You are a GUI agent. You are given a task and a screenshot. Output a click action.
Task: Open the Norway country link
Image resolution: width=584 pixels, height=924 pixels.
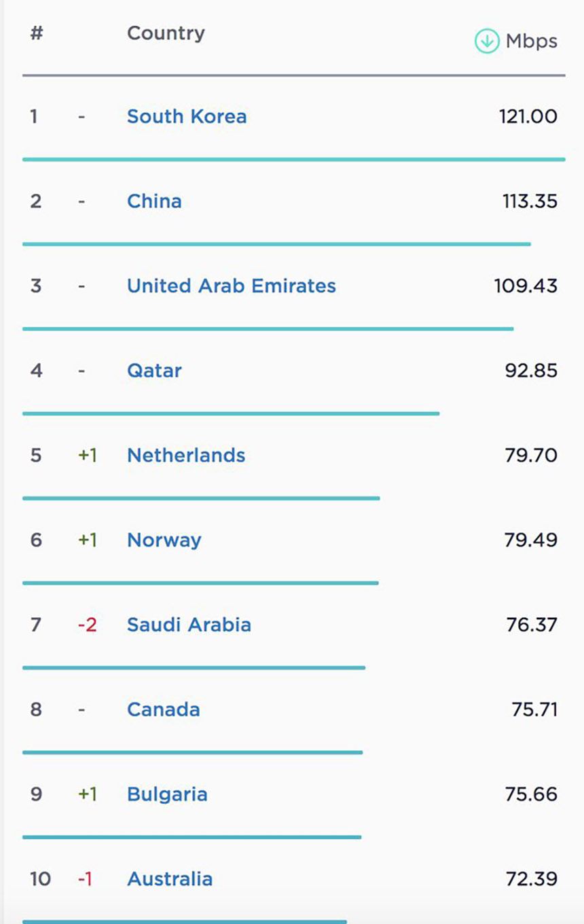click(x=164, y=540)
